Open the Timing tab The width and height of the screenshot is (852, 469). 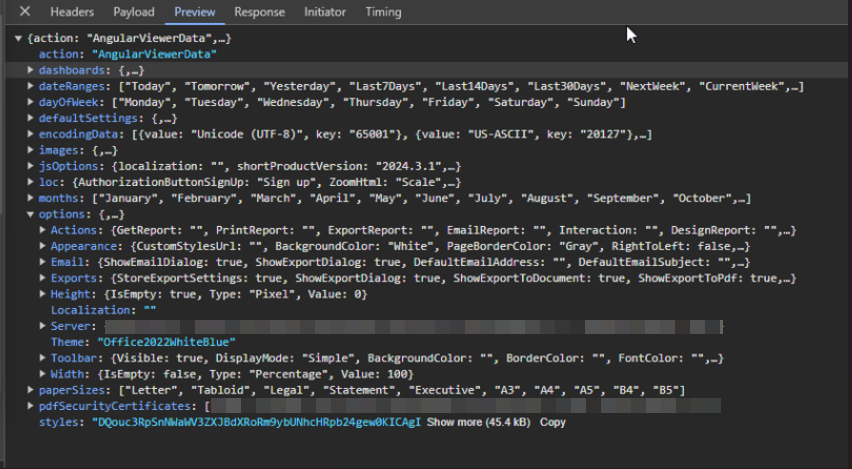tap(383, 12)
